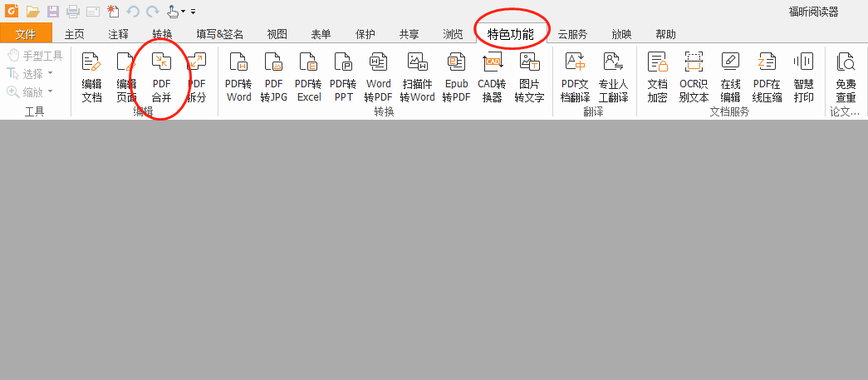This screenshot has height=380, width=868.
Task: Switch to the 共享 tab
Action: 409,34
